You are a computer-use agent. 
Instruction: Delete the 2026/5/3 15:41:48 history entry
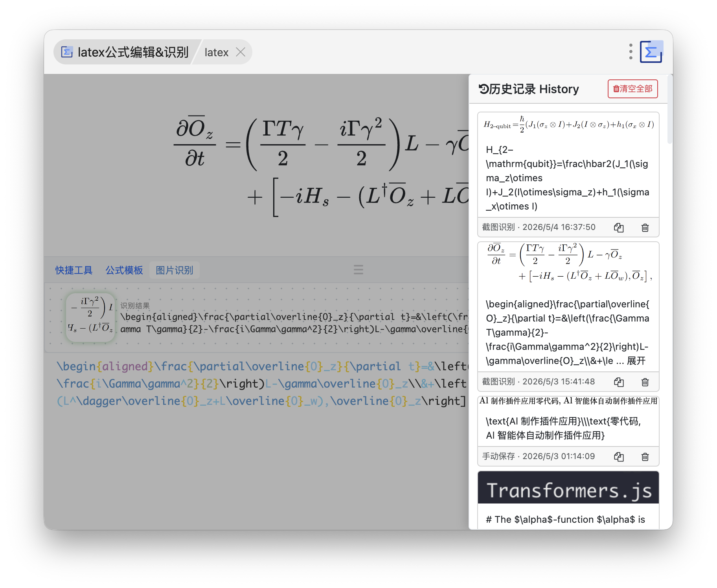tap(645, 382)
